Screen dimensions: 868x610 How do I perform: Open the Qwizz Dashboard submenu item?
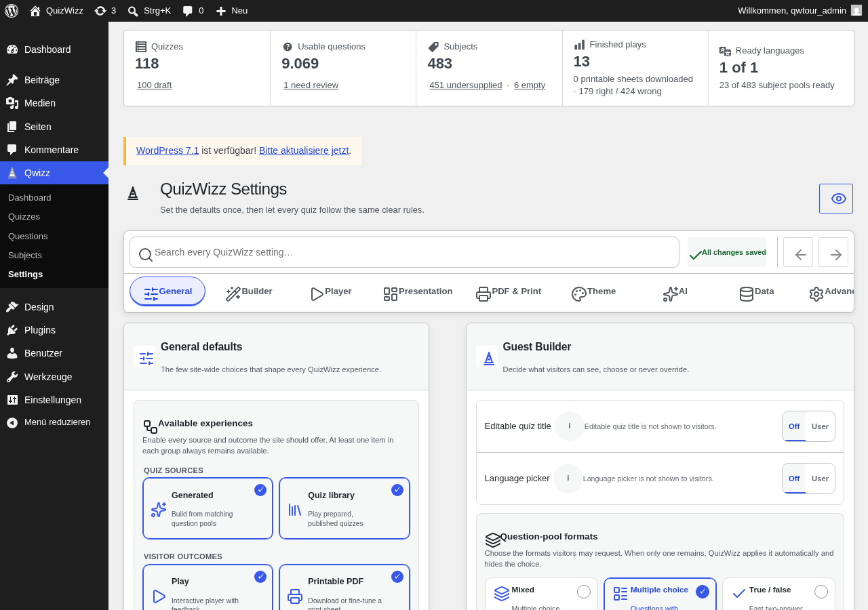tap(30, 198)
